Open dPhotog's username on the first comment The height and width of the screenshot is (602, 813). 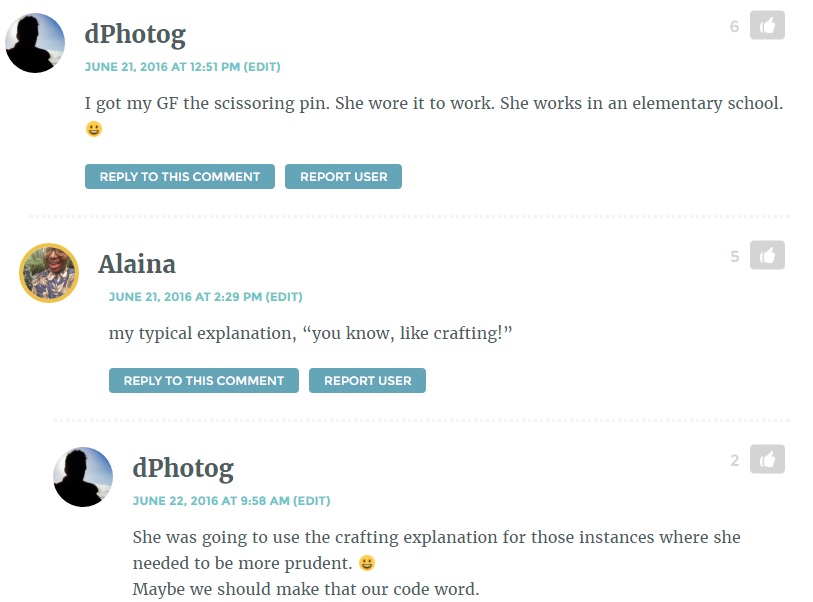coord(135,35)
